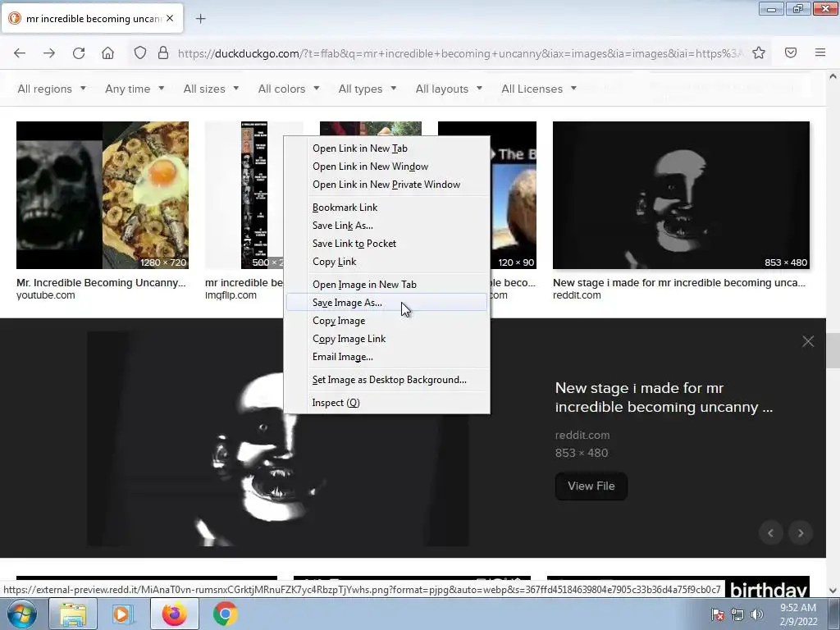This screenshot has width=840, height=630.
Task: Open network status tray icon
Action: click(737, 614)
